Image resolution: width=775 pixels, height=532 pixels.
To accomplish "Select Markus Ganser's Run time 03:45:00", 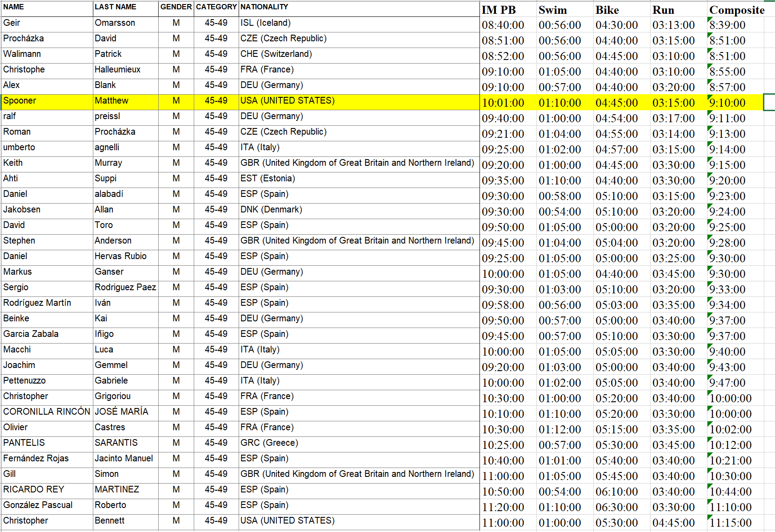I will pos(679,274).
